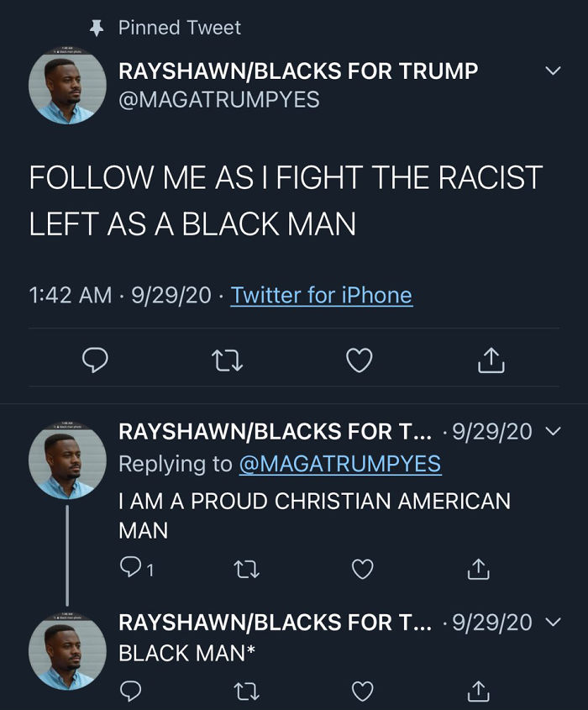
Task: Like the pinned tweet
Action: [360, 360]
